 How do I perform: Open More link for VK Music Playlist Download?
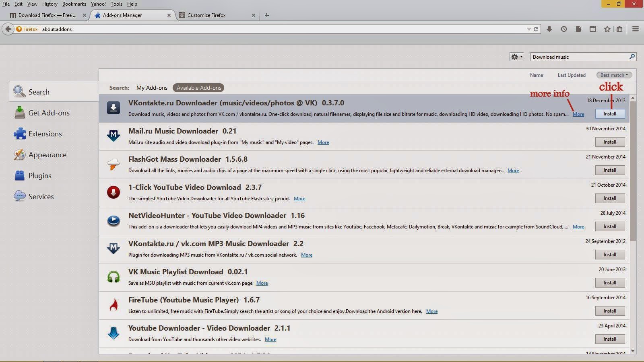tap(262, 283)
